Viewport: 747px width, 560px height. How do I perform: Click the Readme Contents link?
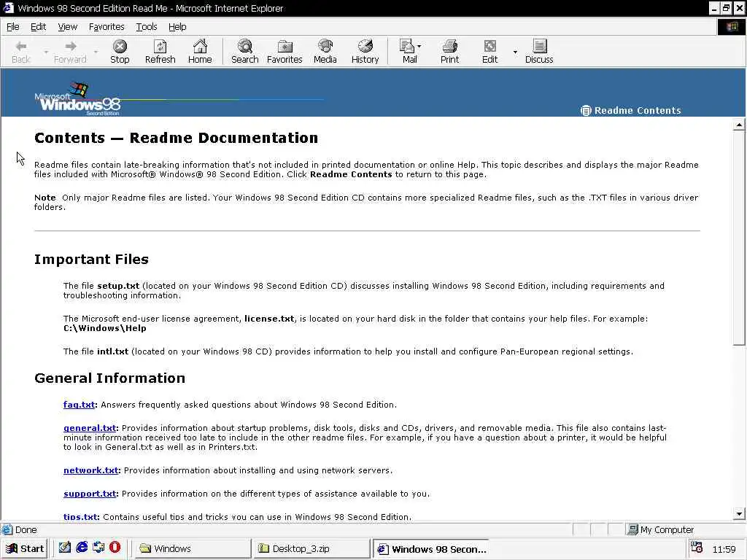(x=638, y=111)
